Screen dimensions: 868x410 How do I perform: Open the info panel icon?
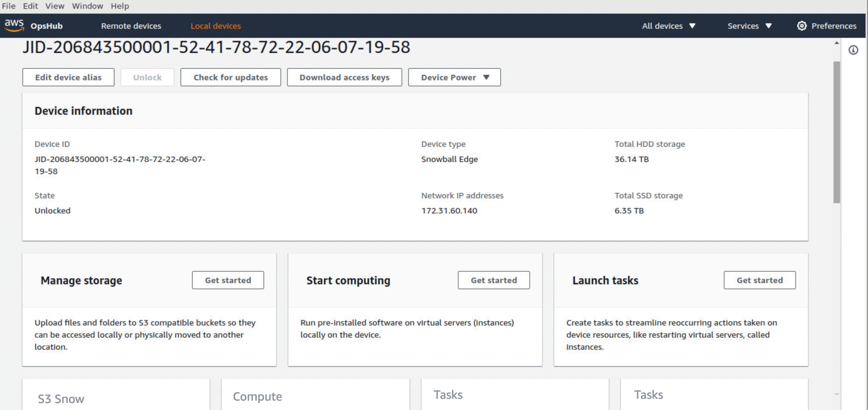pos(853,50)
